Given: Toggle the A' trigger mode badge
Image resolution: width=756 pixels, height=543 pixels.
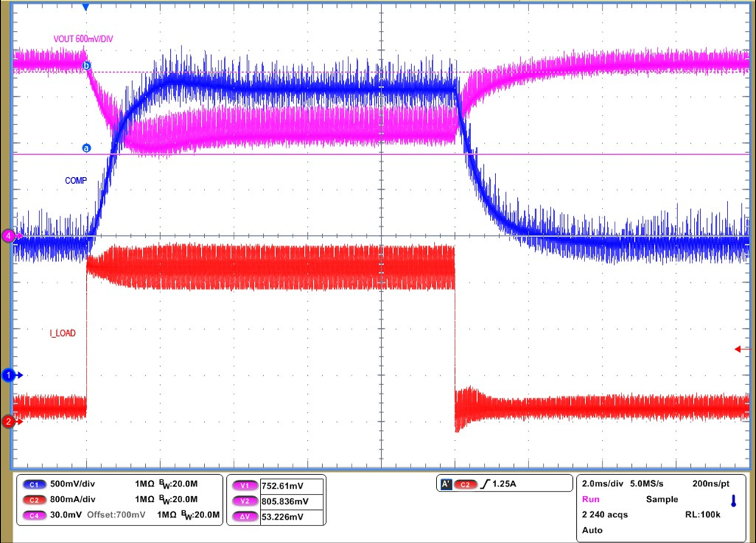Looking at the screenshot, I should (445, 484).
